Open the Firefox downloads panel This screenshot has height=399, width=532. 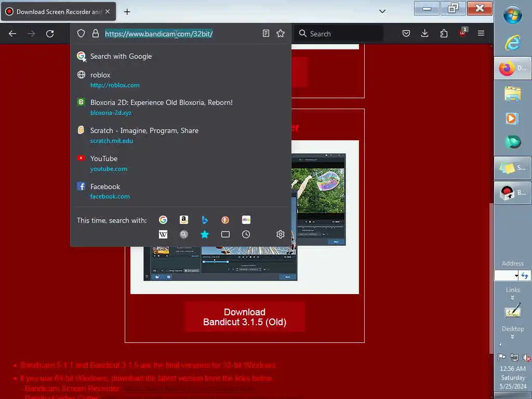425,33
